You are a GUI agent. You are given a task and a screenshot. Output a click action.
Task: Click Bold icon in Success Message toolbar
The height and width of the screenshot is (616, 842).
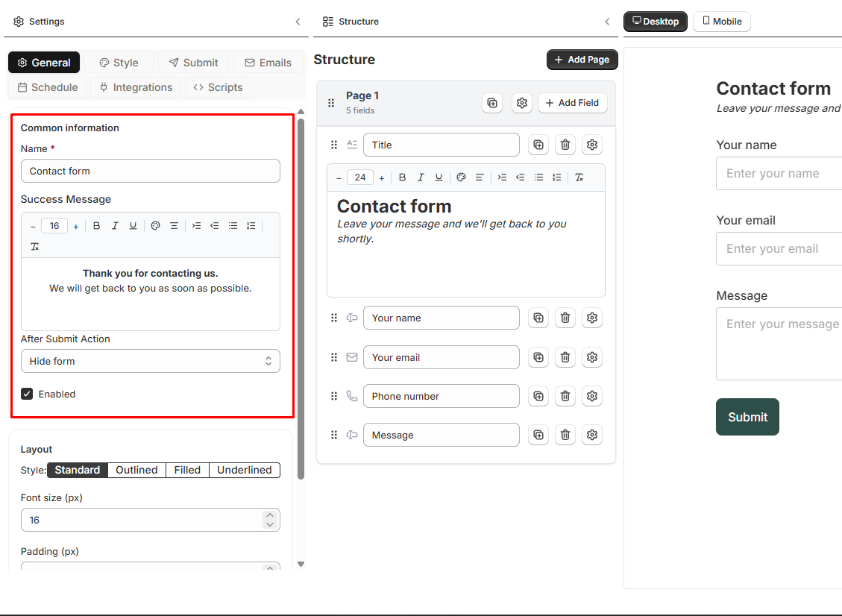pos(97,225)
